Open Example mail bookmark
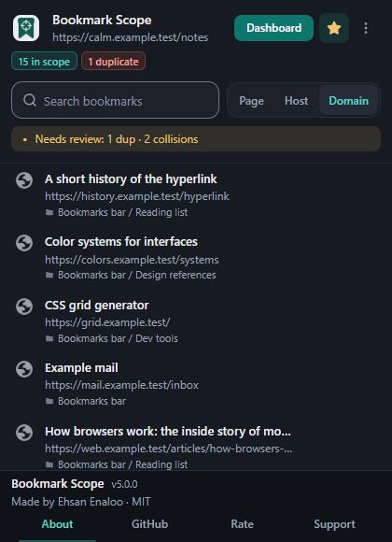Image resolution: width=392 pixels, height=542 pixels. click(81, 368)
